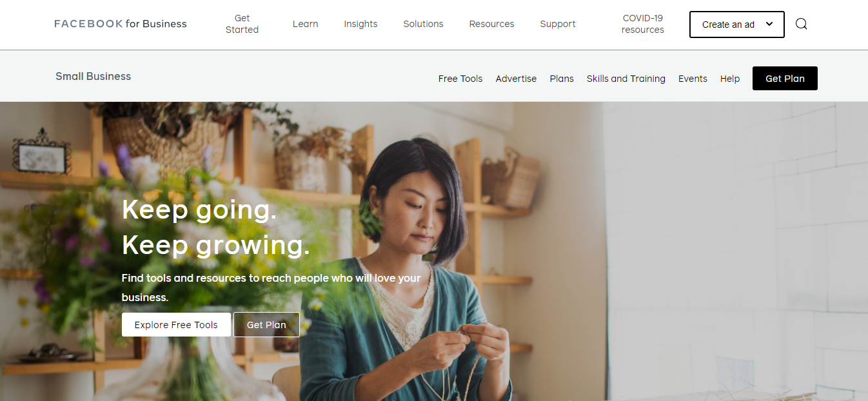This screenshot has height=401, width=868.
Task: Go to COVID-19 resources
Action: (643, 24)
